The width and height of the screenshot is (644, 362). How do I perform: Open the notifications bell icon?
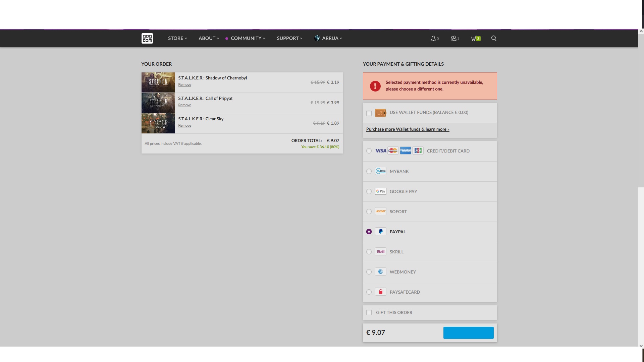tap(433, 38)
